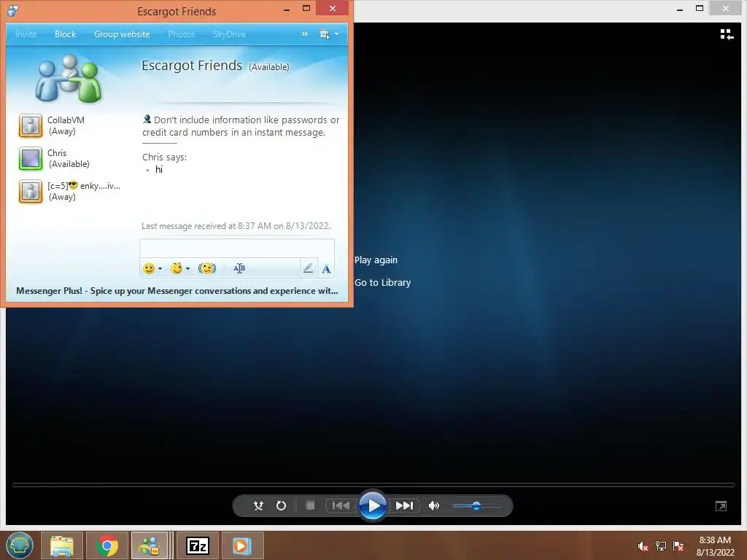Viewport: 747px width, 560px height.
Task: Click the 'hi' message from Chris
Action: click(159, 169)
